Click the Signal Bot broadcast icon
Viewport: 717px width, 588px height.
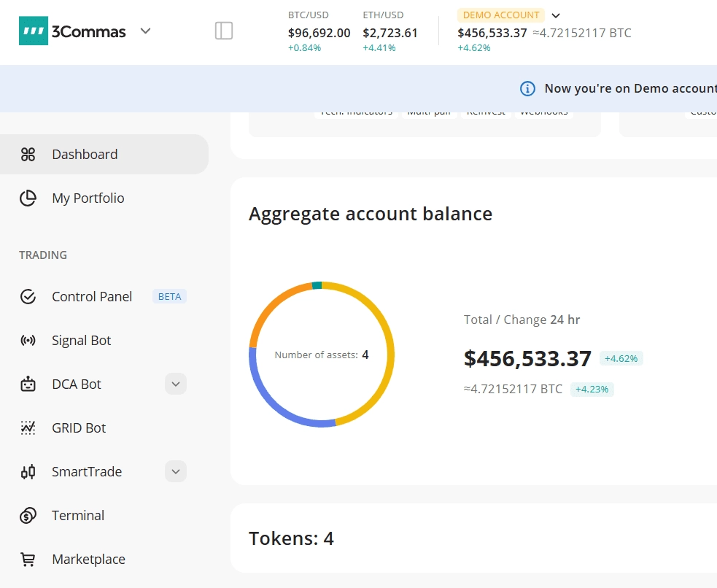(28, 340)
